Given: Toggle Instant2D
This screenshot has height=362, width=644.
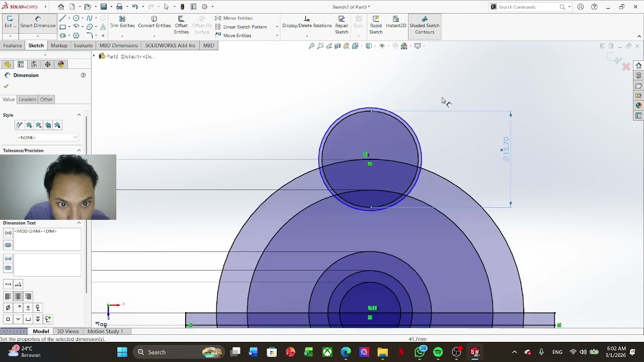Looking at the screenshot, I should pos(396,22).
